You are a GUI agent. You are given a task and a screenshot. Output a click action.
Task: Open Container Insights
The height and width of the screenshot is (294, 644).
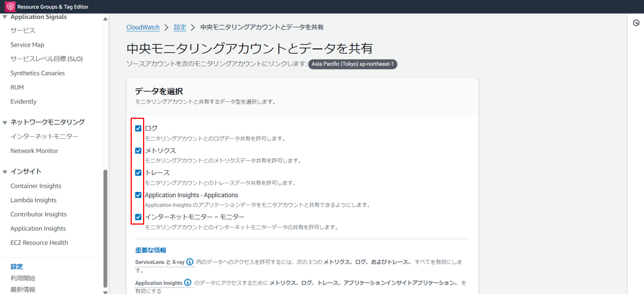tap(36, 186)
